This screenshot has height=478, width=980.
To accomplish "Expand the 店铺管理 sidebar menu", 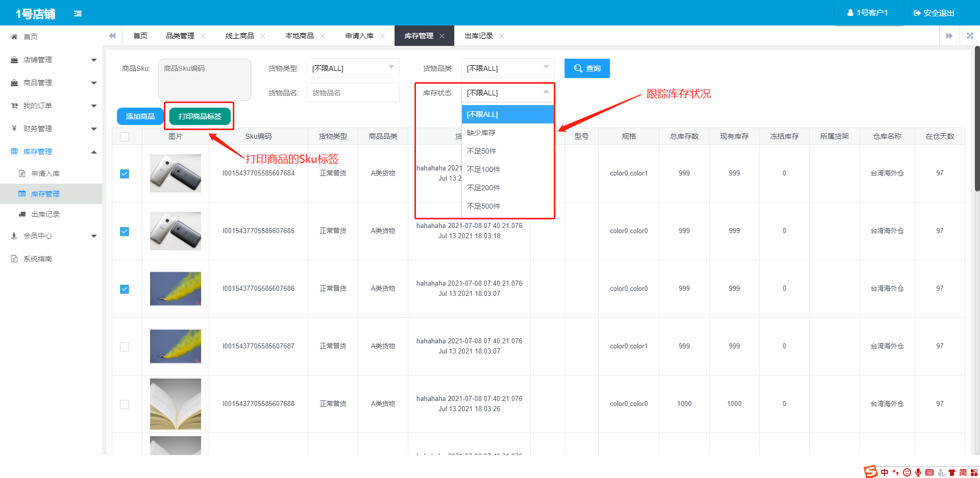I will 51,60.
